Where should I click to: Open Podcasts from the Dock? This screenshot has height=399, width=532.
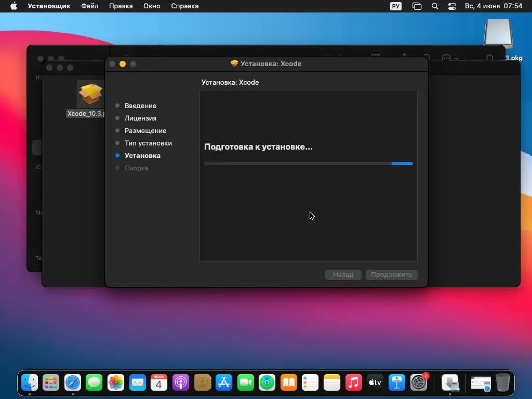(x=180, y=383)
